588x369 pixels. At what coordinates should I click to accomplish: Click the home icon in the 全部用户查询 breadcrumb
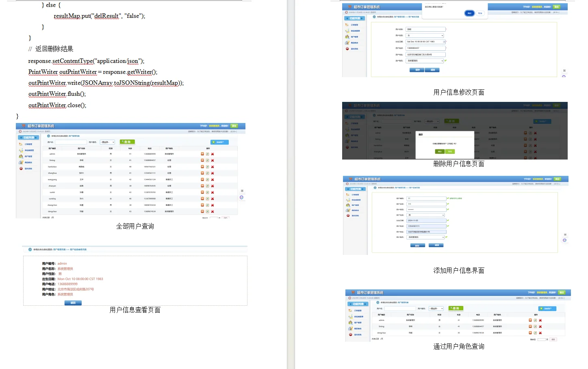tap(49, 136)
